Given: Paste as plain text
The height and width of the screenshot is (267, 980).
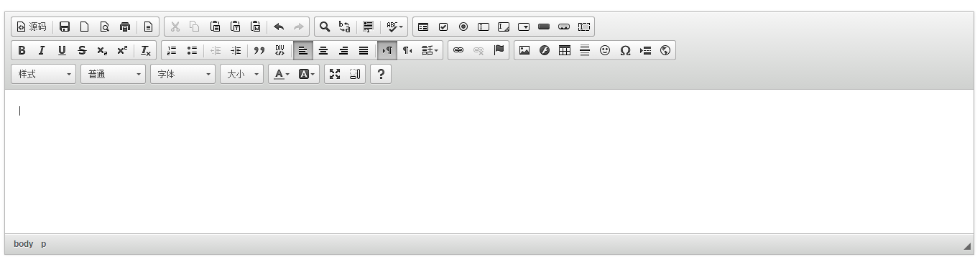Looking at the screenshot, I should pyautogui.click(x=235, y=27).
